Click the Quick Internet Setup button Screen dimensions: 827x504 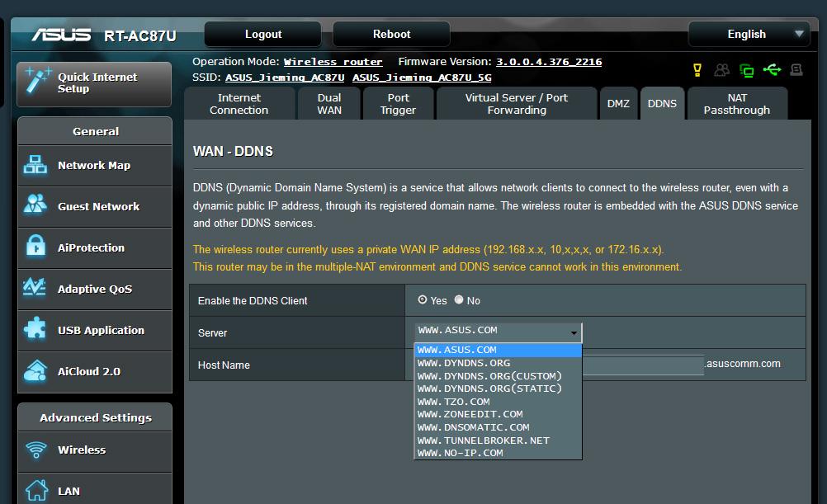[94, 84]
